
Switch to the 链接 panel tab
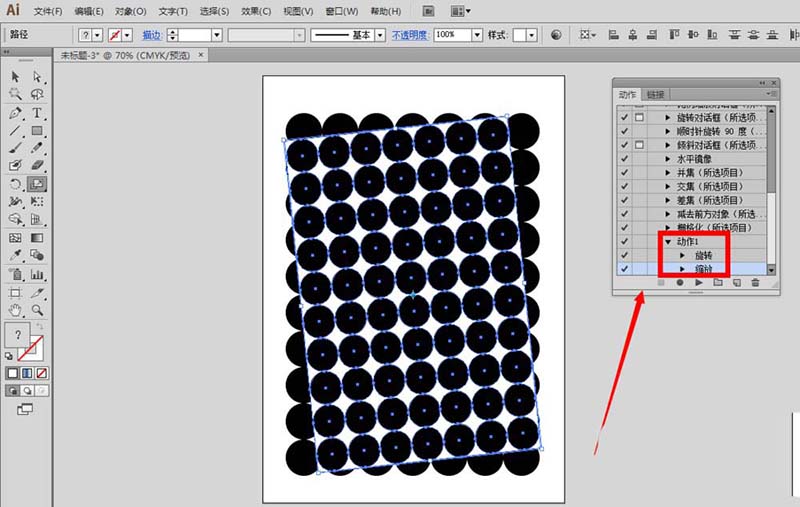(x=655, y=94)
